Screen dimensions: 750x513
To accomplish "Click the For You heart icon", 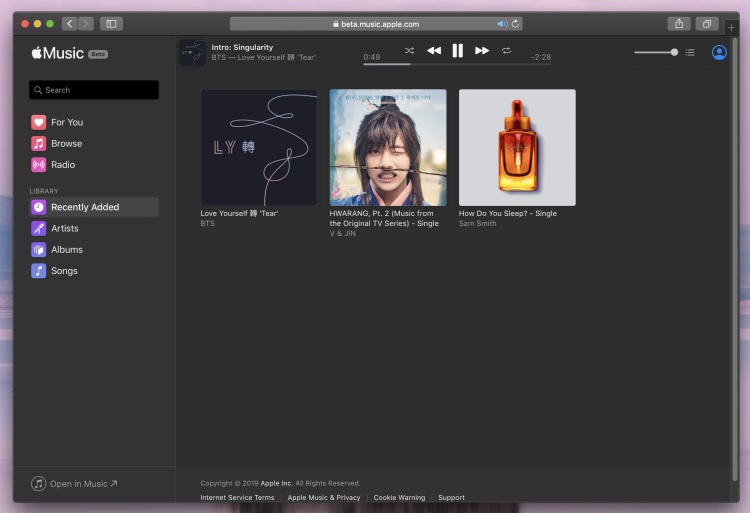I will [39, 122].
